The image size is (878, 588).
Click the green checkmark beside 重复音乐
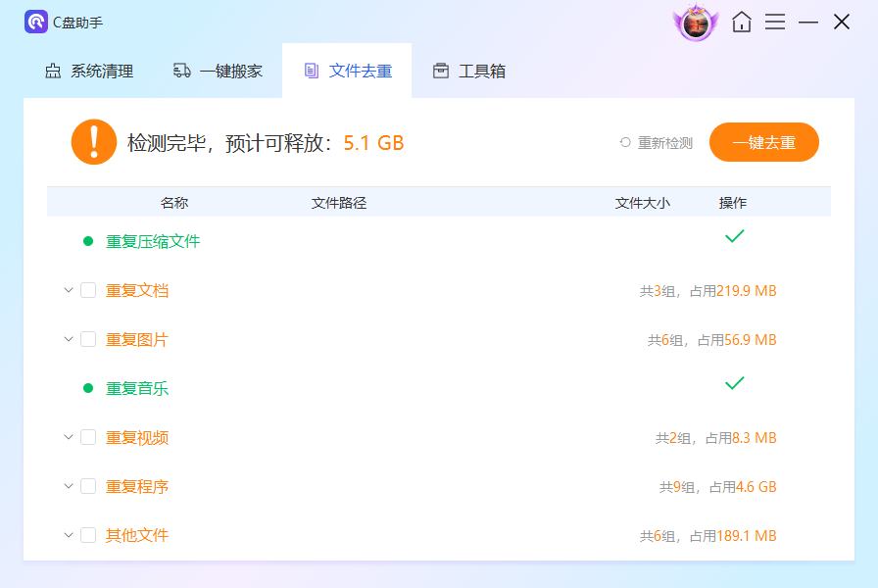pyautogui.click(x=734, y=383)
